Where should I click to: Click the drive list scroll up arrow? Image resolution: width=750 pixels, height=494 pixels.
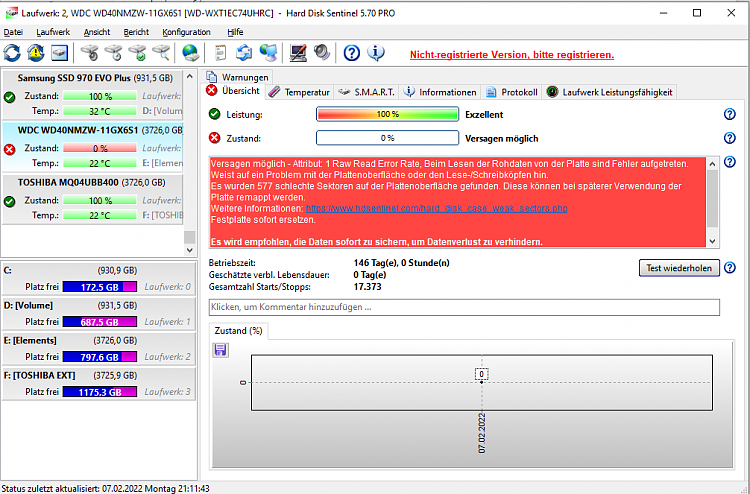[x=189, y=77]
